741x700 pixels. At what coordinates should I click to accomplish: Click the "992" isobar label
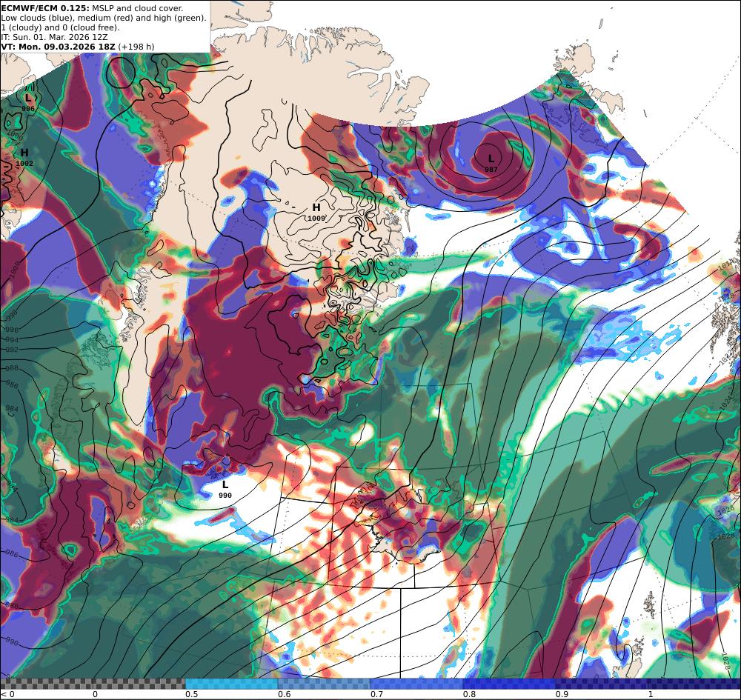11,350
